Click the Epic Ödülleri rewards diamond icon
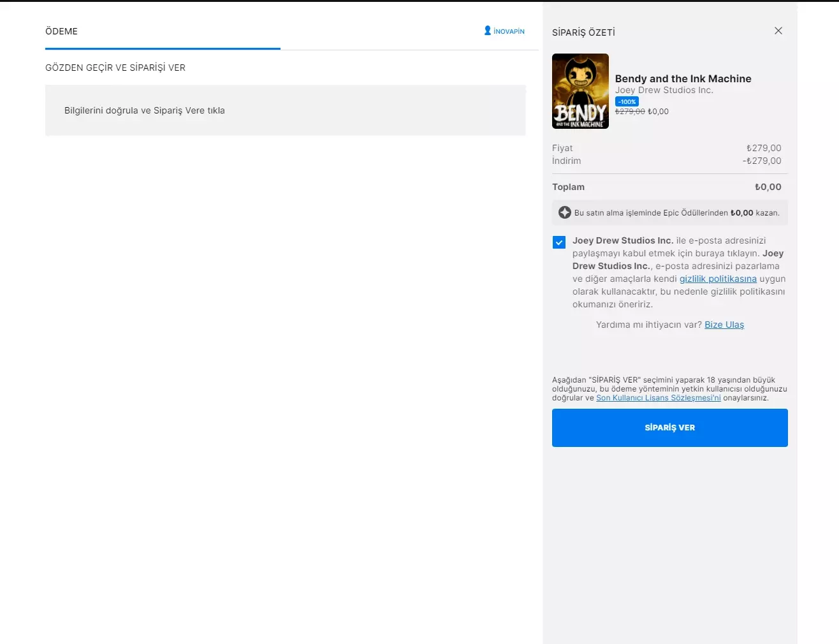The height and width of the screenshot is (644, 839). (x=565, y=212)
